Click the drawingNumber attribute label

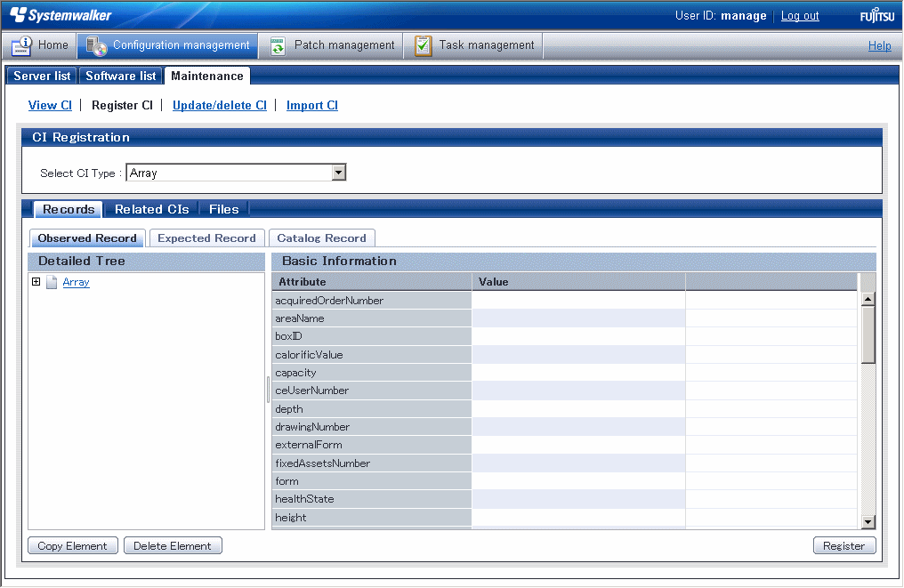(312, 427)
